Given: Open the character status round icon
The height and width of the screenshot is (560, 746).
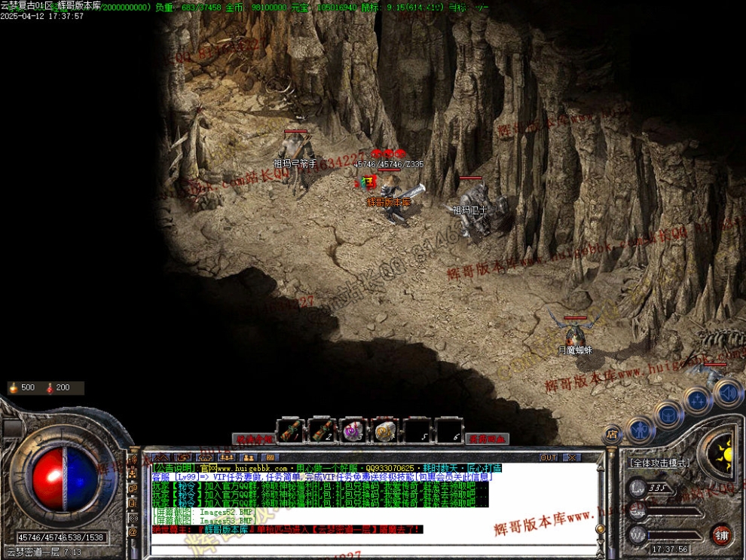Looking at the screenshot, I should tap(641, 430).
